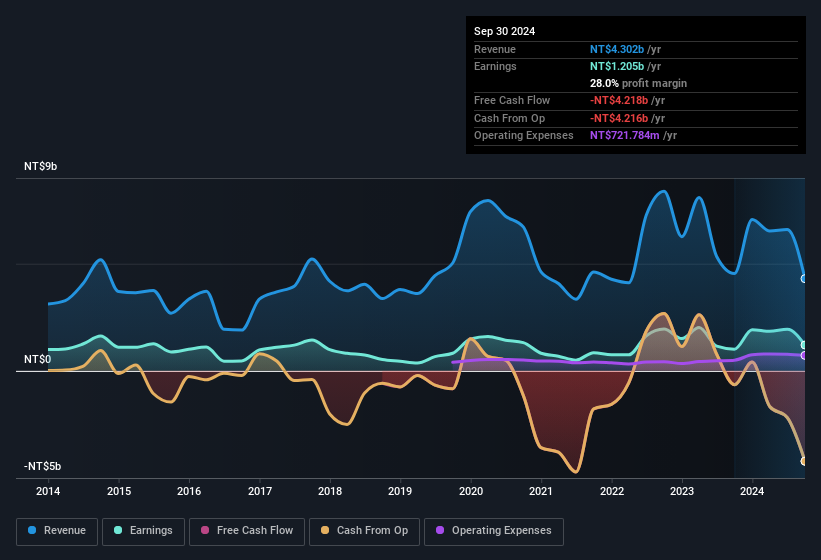
Task: Click the 2023 x-axis label
Action: pyautogui.click(x=682, y=491)
